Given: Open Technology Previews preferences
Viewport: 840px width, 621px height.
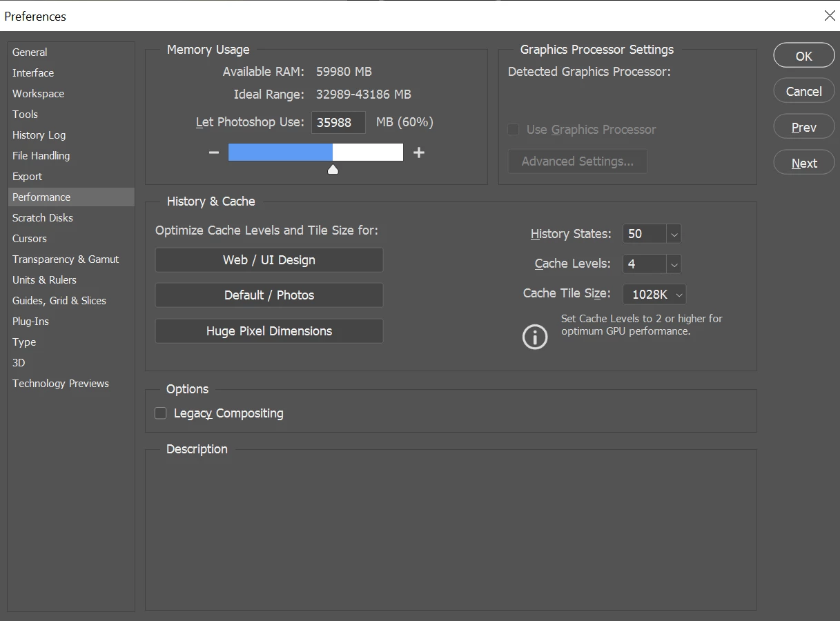Looking at the screenshot, I should tap(71, 384).
